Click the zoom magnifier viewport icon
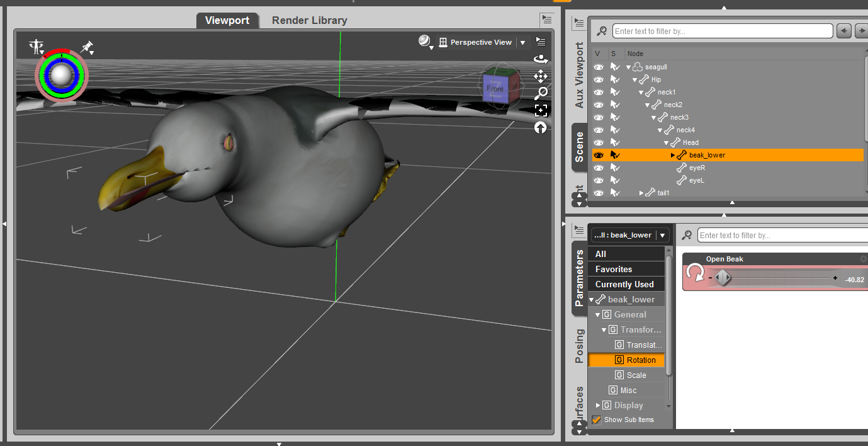The width and height of the screenshot is (868, 446). (540, 93)
